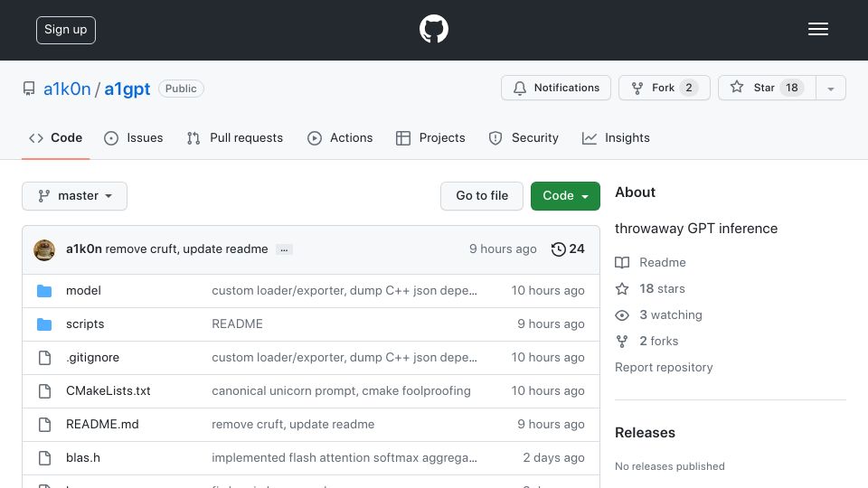This screenshot has height=488, width=868.
Task: Click a1k0n's avatar thumbnail in commit row
Action: point(44,249)
